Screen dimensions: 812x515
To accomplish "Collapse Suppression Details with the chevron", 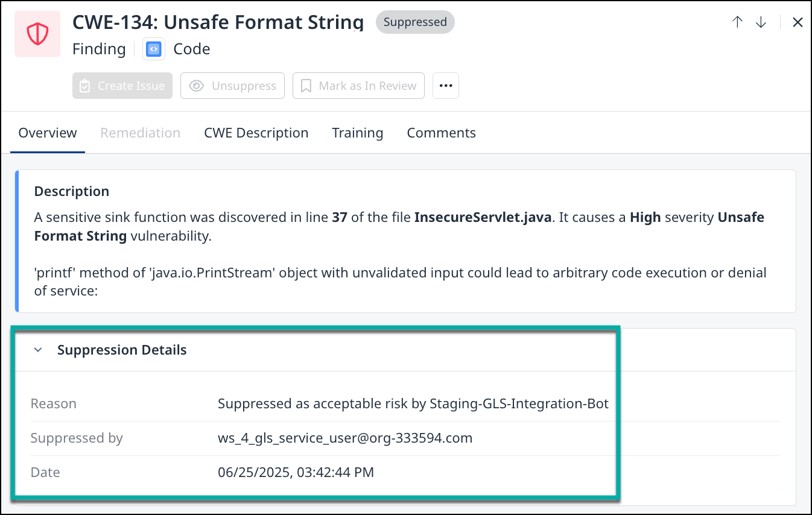I will tap(38, 350).
